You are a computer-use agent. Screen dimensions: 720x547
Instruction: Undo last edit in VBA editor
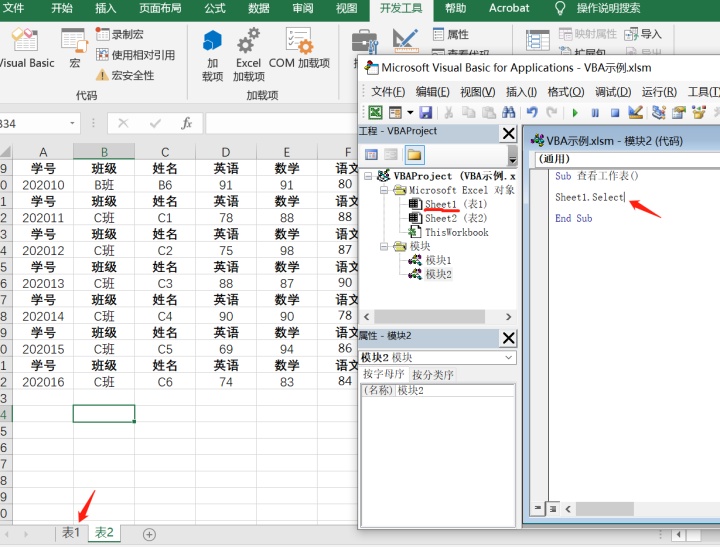(532, 112)
